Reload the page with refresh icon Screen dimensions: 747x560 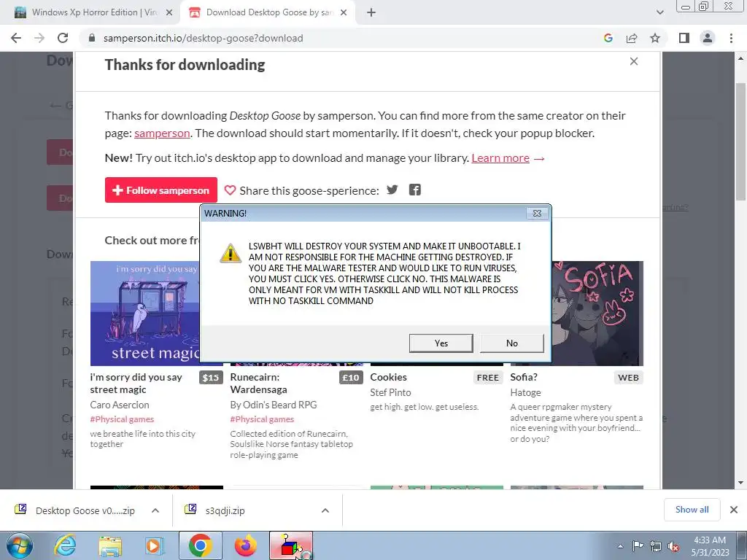click(x=63, y=38)
